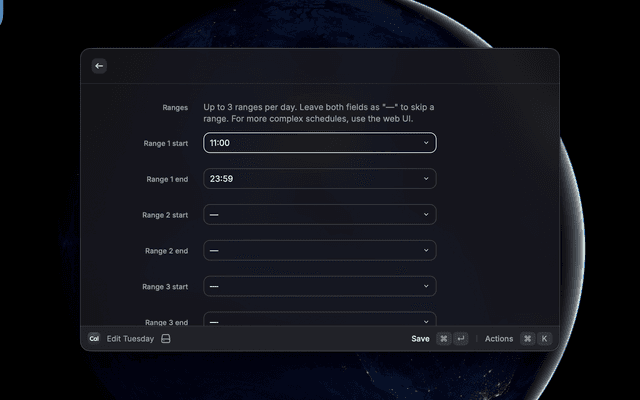This screenshot has height=400, width=640.
Task: Click the K key icon beside Actions
Action: [545, 339]
